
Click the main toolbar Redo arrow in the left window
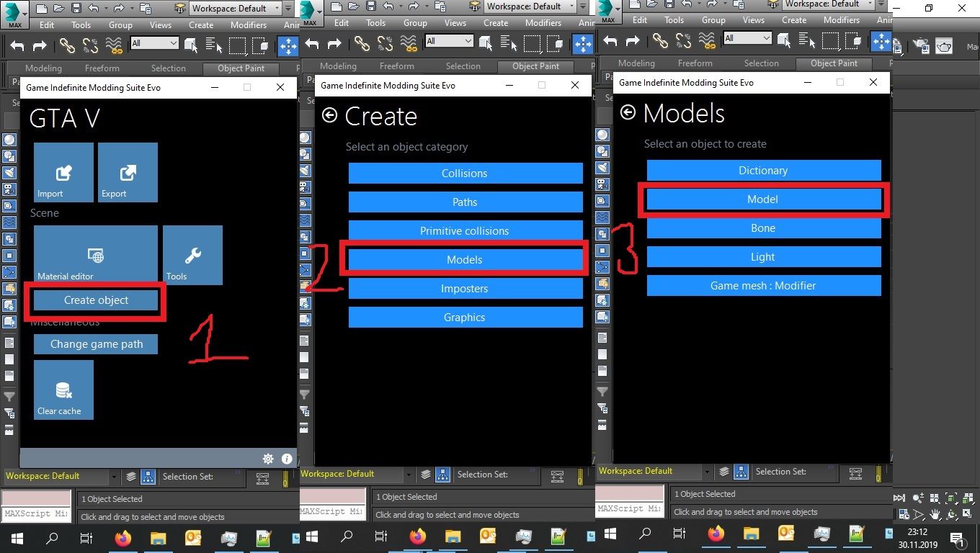40,46
